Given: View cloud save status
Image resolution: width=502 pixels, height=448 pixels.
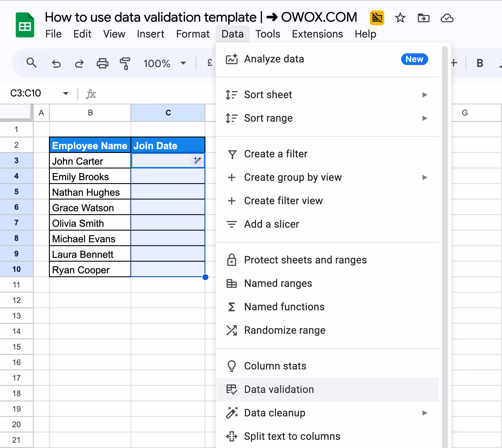Looking at the screenshot, I should (x=447, y=18).
